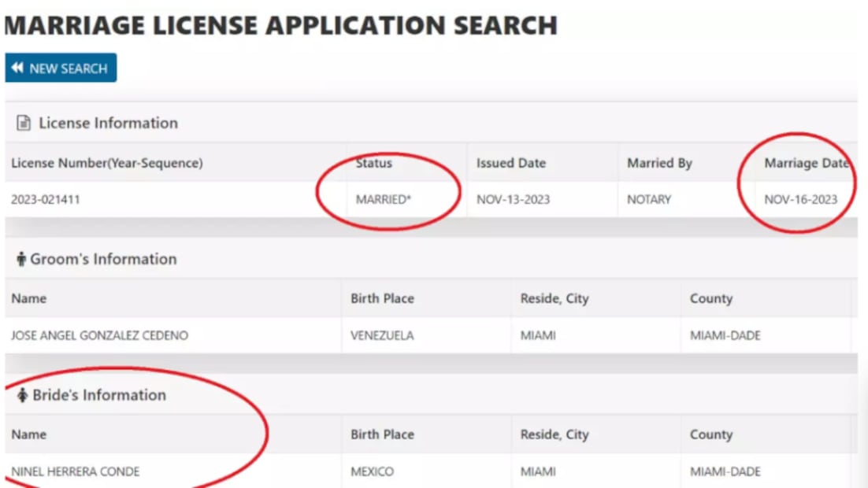Viewport: 868px width, 488px height.
Task: Click the groom name JOSE ANGEL GONZALEZ CEDENO
Action: 99,336
